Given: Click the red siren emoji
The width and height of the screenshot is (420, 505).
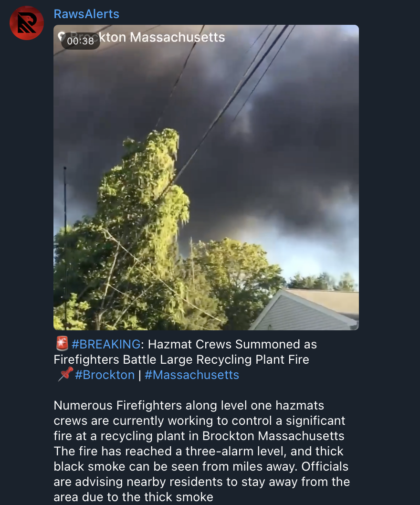Looking at the screenshot, I should 62,344.
